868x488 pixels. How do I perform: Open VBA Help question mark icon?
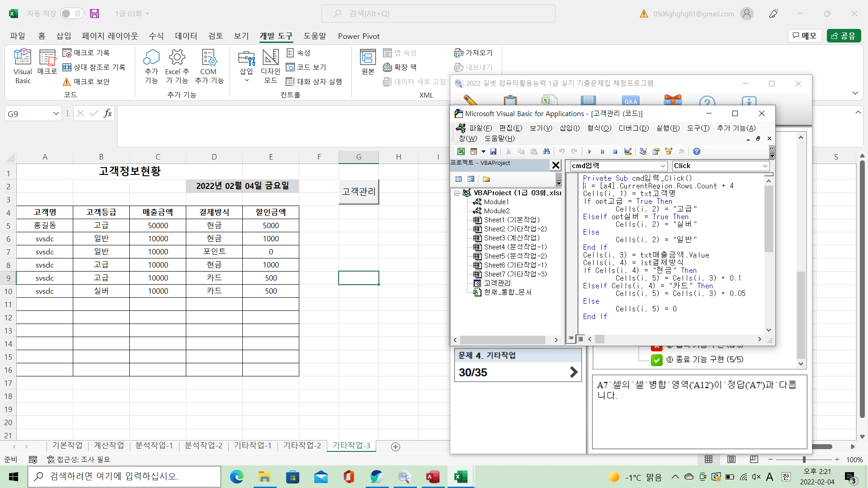tap(697, 151)
